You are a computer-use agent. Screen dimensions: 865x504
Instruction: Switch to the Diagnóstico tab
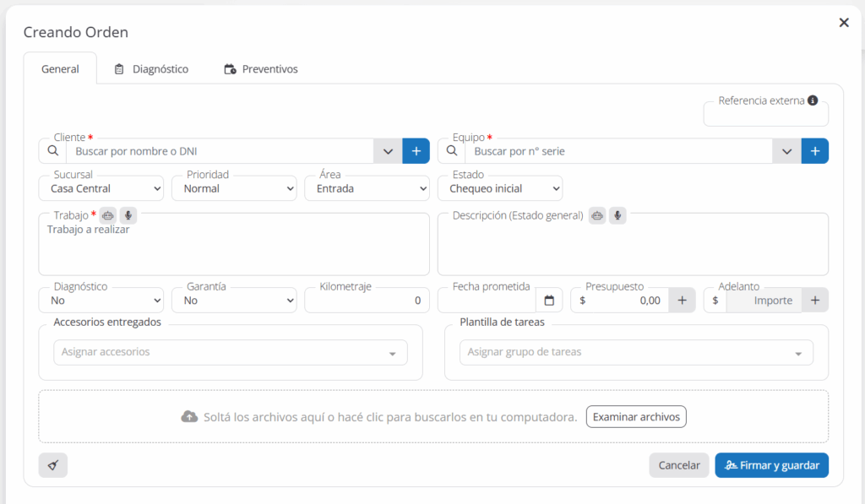click(151, 69)
